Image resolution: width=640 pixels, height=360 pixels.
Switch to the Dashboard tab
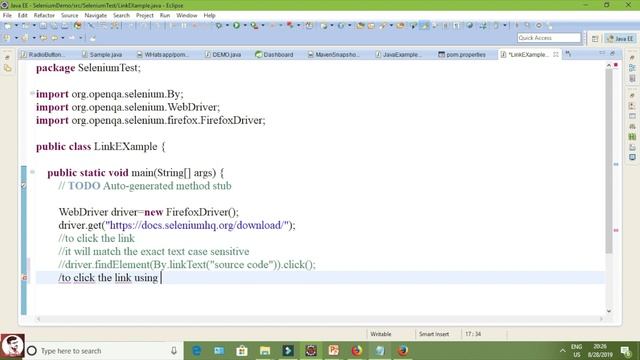click(x=274, y=54)
